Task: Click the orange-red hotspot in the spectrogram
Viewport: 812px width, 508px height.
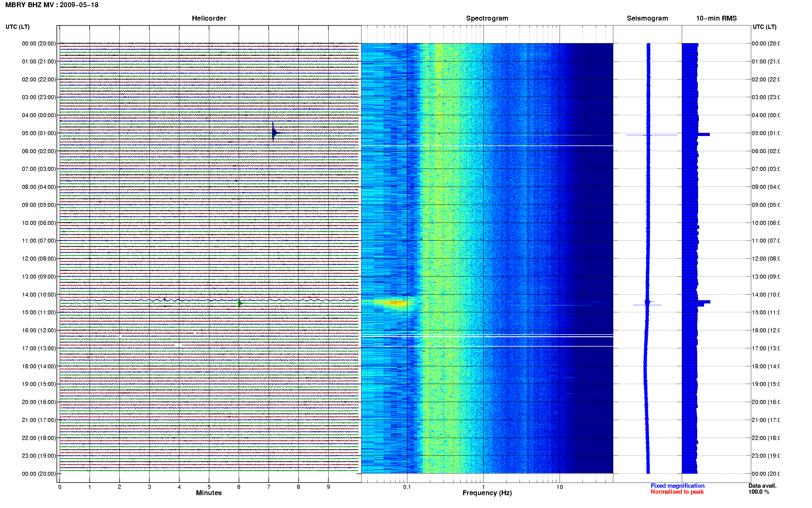Action: coord(396,303)
